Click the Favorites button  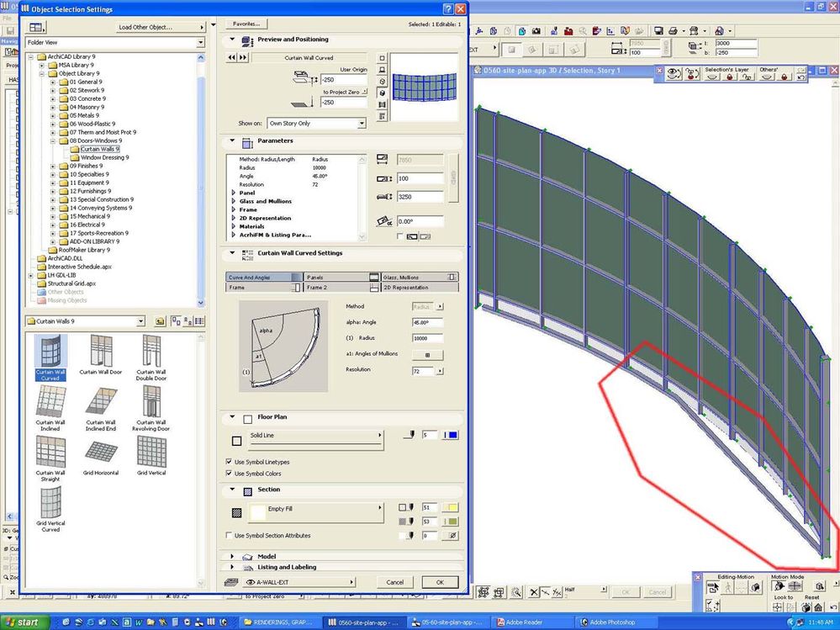[246, 24]
